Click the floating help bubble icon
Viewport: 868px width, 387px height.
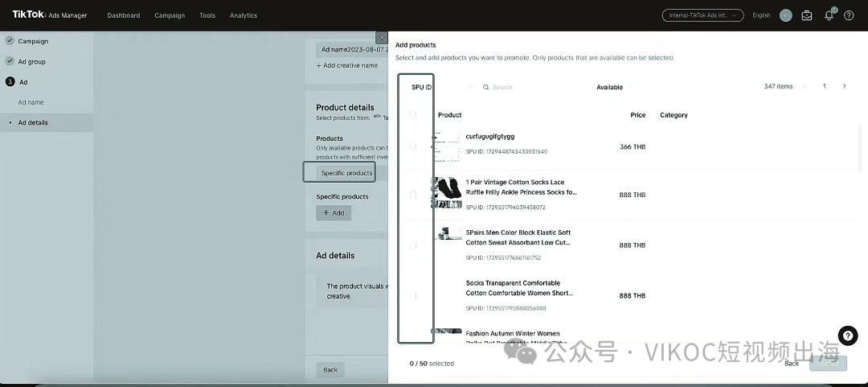(847, 336)
